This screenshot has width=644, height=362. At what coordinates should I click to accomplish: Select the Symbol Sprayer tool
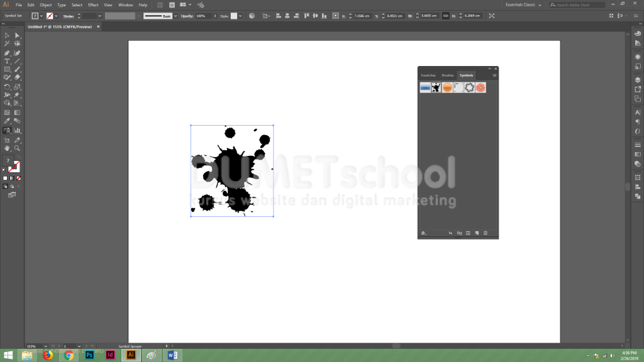tap(7, 131)
